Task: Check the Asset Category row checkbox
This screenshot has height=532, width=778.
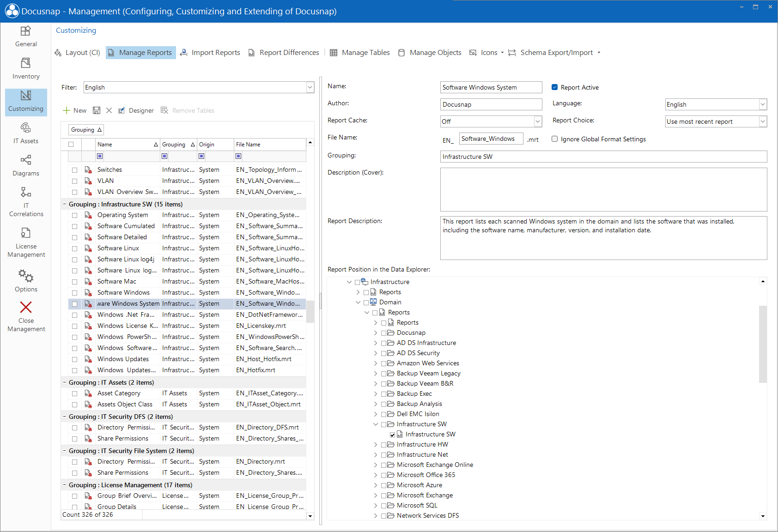Action: [x=74, y=393]
